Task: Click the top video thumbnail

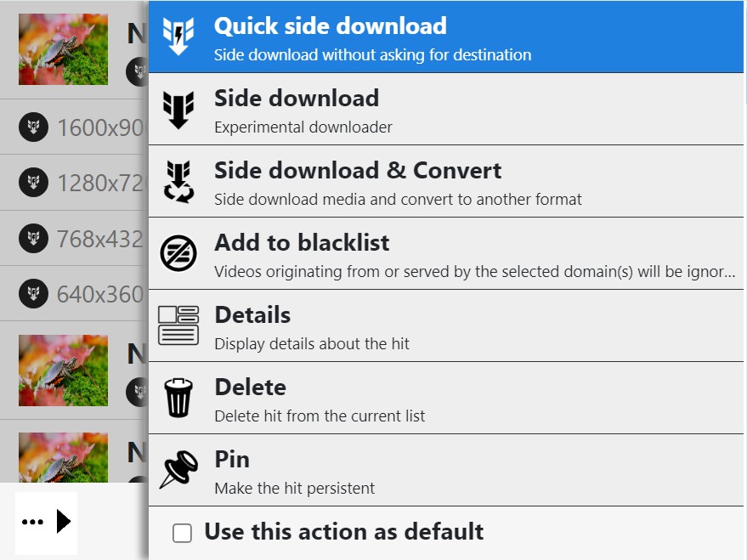Action: (x=63, y=48)
